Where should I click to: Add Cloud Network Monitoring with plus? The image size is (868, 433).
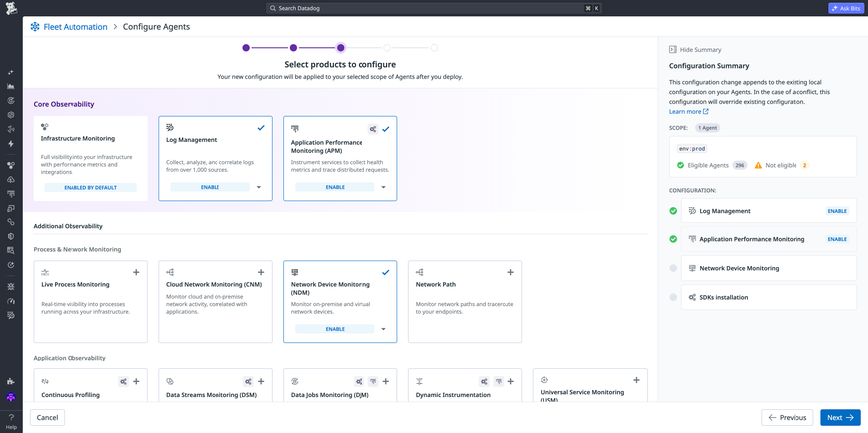(x=261, y=272)
